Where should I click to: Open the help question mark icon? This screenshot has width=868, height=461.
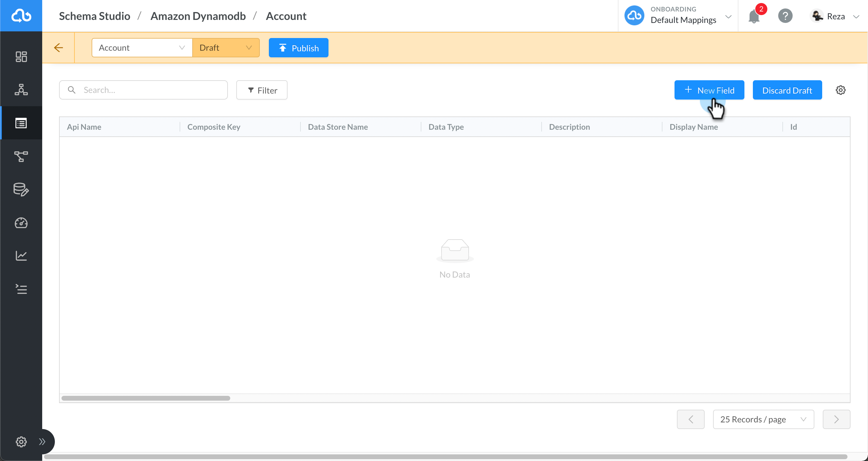coord(785,16)
